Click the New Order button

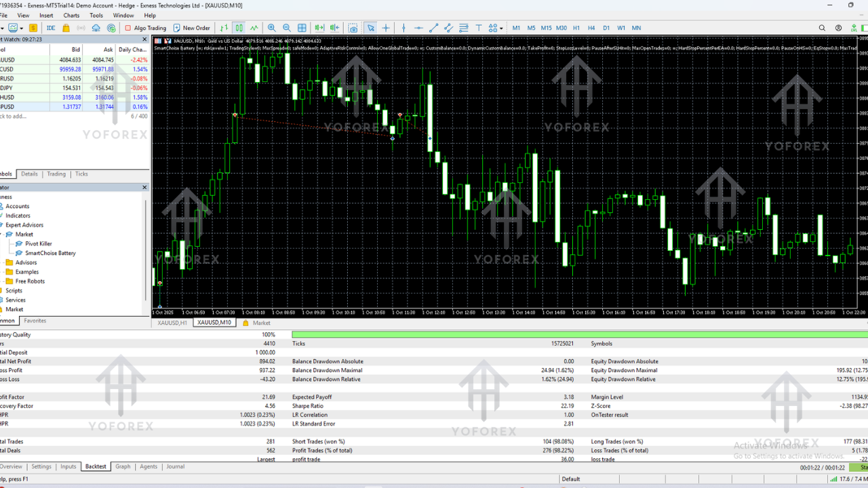[191, 28]
